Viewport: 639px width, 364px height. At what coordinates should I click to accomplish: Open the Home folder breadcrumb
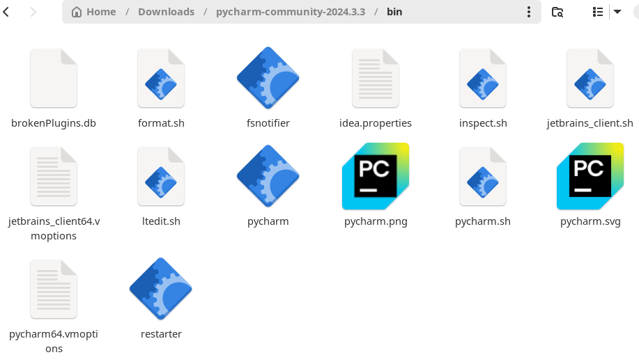click(x=94, y=12)
